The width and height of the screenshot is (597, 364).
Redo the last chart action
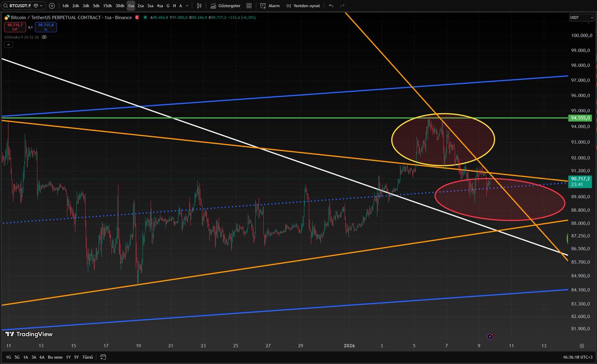click(342, 5)
